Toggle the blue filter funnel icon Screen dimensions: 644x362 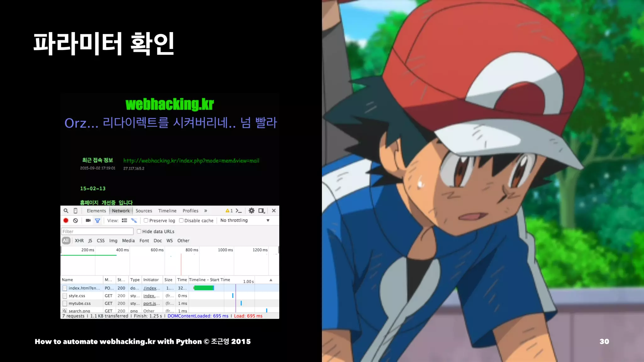97,221
